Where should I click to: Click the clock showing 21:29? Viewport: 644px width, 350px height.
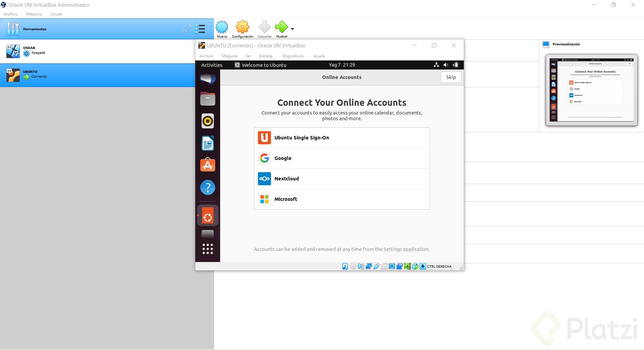342,65
